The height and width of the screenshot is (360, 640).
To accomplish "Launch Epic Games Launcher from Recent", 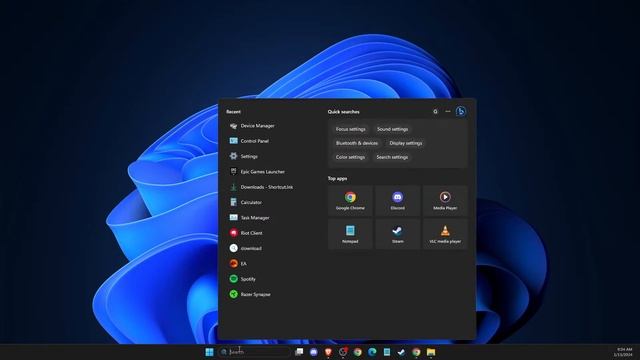I will coord(257,172).
